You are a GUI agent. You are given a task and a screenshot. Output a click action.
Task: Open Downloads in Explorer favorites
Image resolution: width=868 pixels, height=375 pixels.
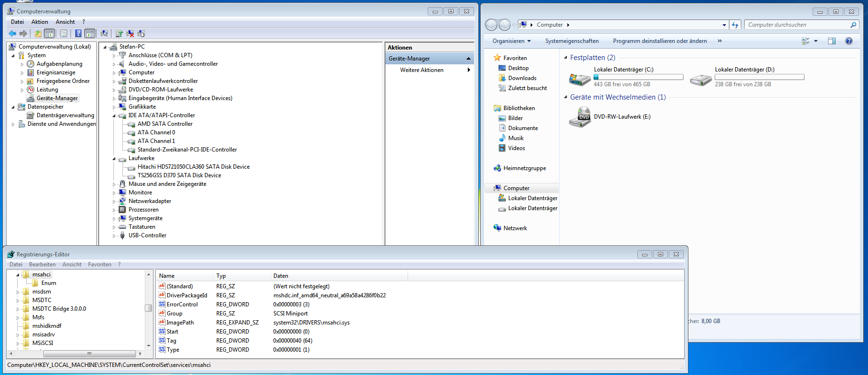point(522,78)
